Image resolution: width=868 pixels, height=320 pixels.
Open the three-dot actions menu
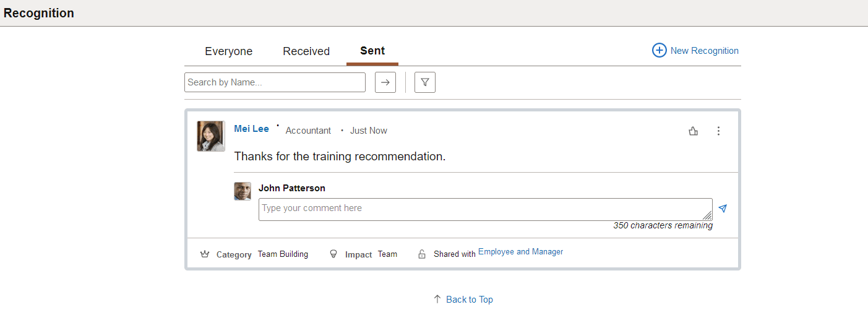click(718, 131)
